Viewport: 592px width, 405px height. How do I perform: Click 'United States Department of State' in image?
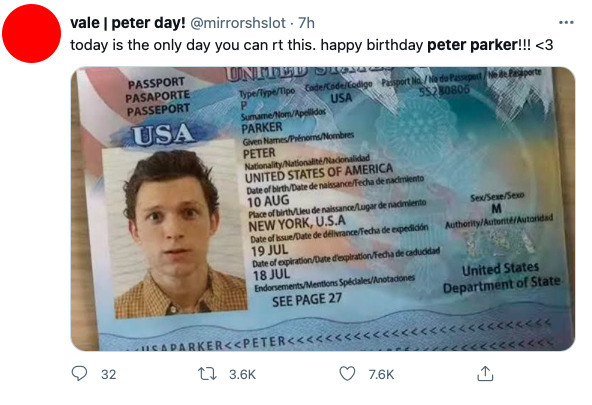[x=501, y=277]
